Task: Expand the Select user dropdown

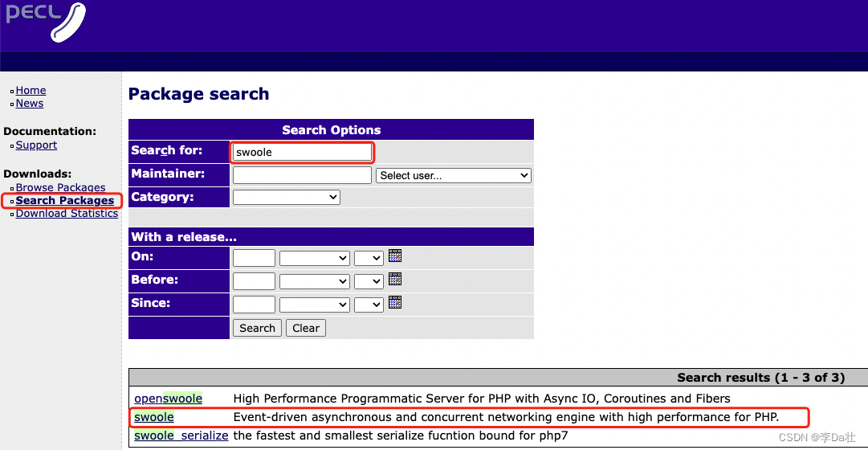Action: [453, 175]
